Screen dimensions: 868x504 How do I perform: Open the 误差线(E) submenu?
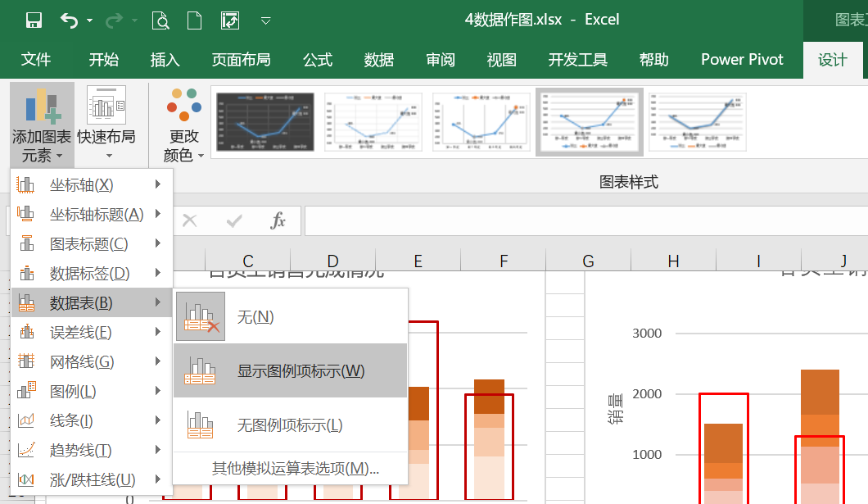92,332
